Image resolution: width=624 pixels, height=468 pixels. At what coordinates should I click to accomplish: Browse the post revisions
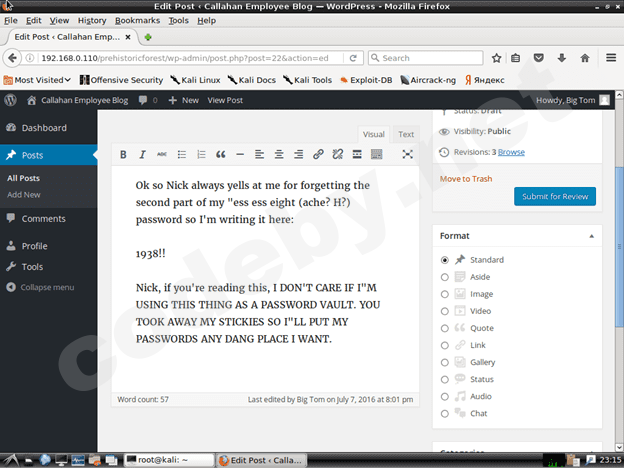coord(511,152)
